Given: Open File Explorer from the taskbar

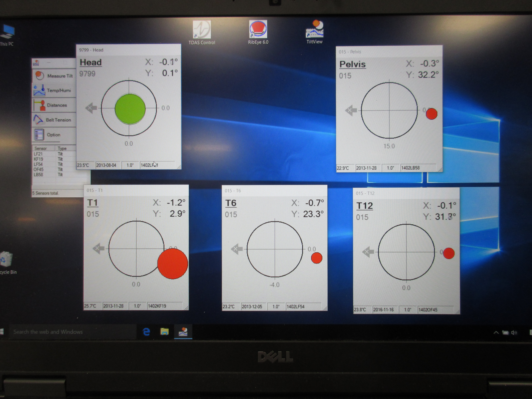Looking at the screenshot, I should click(165, 332).
